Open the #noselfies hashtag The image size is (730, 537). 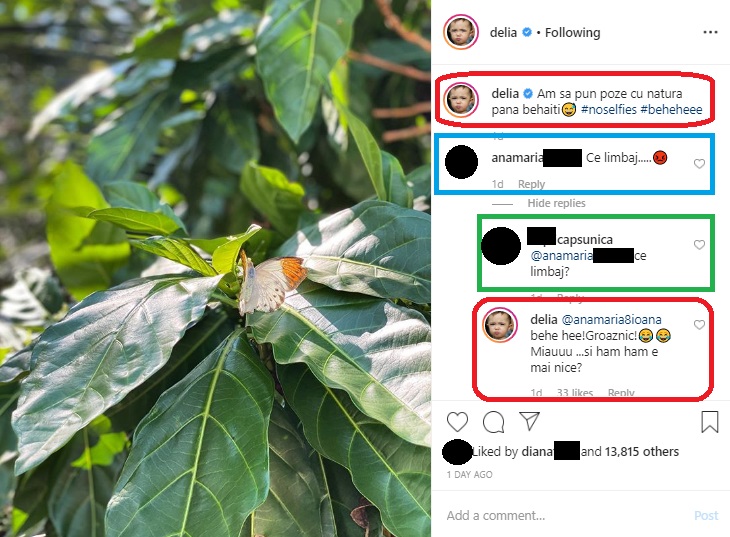tap(608, 109)
